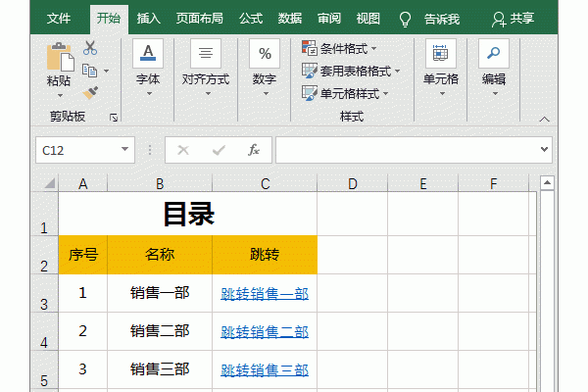Image resolution: width=588 pixels, height=392 pixels.
Task: Click the cancel X in formula bar
Action: point(183,150)
